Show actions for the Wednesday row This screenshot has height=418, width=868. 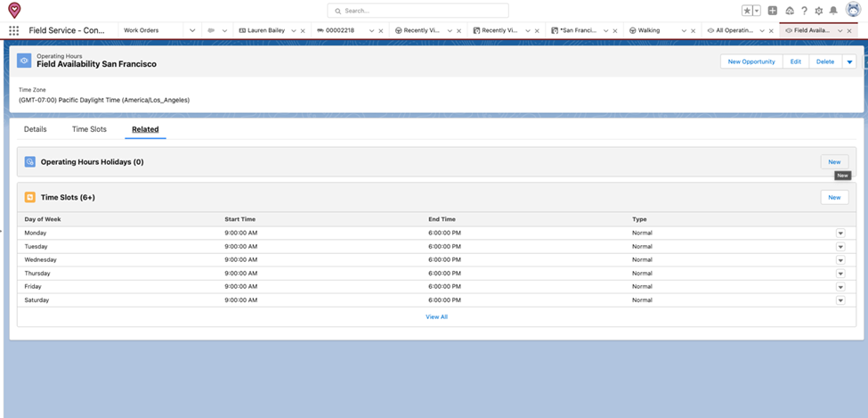pyautogui.click(x=840, y=259)
